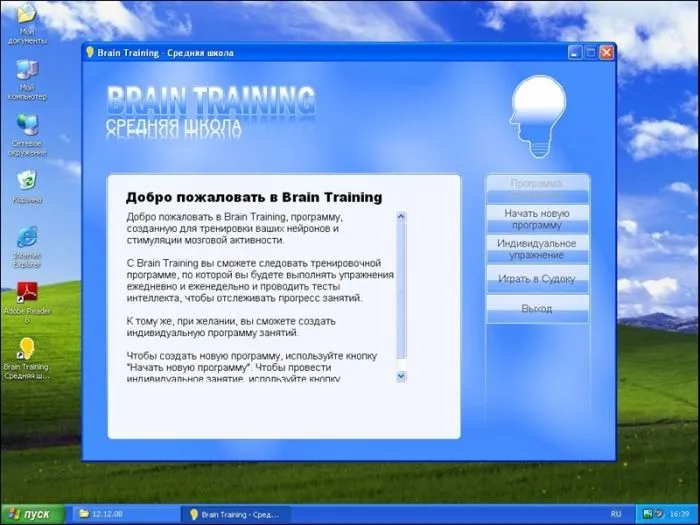
Task: Click the Средняя школа subtitle under the logo
Action: click(x=174, y=128)
